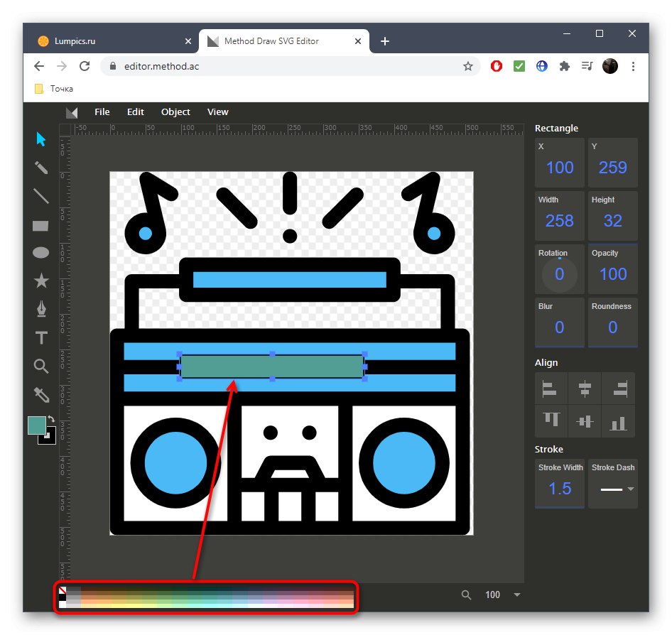
Task: Open the File menu
Action: point(102,112)
